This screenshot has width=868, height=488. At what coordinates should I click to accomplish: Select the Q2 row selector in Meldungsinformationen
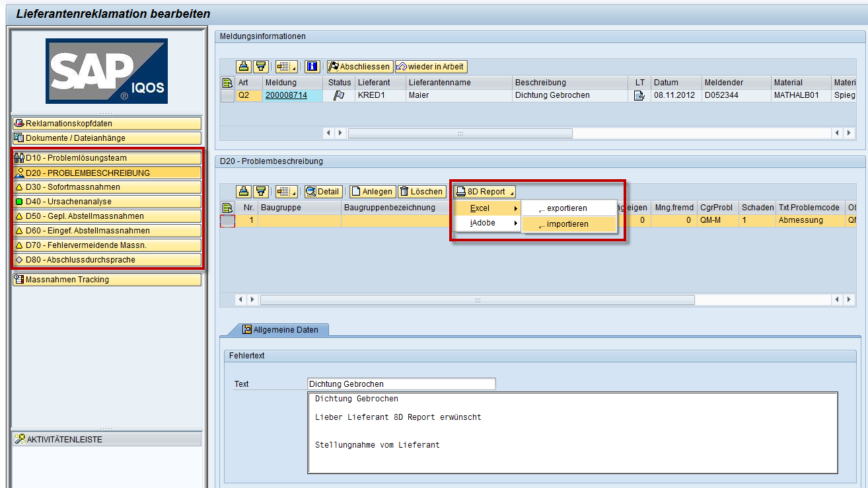tap(227, 95)
